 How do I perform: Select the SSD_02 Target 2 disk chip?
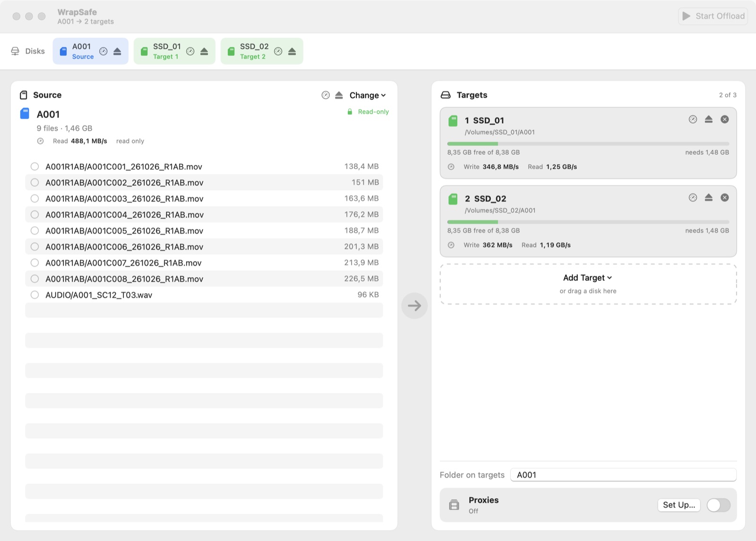262,51
